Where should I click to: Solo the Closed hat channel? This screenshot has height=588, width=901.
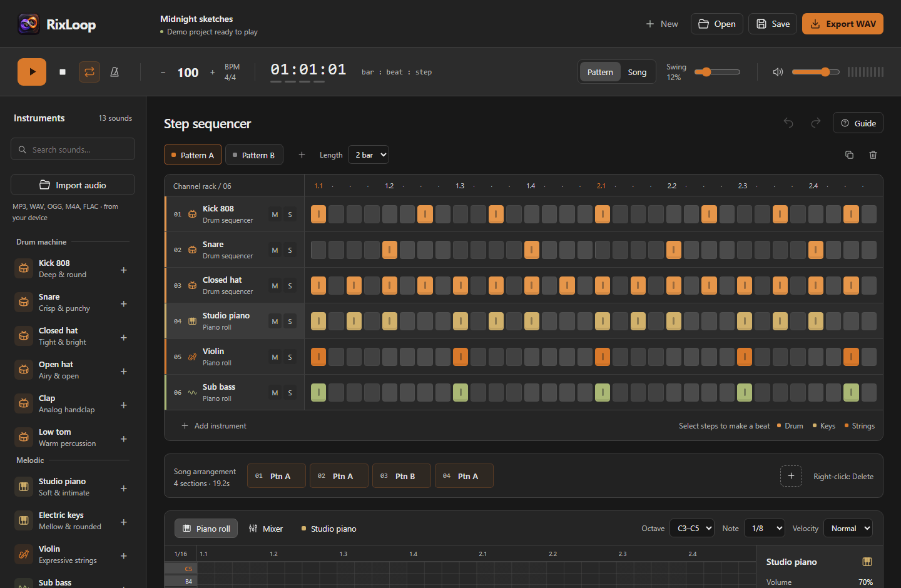pyautogui.click(x=290, y=286)
